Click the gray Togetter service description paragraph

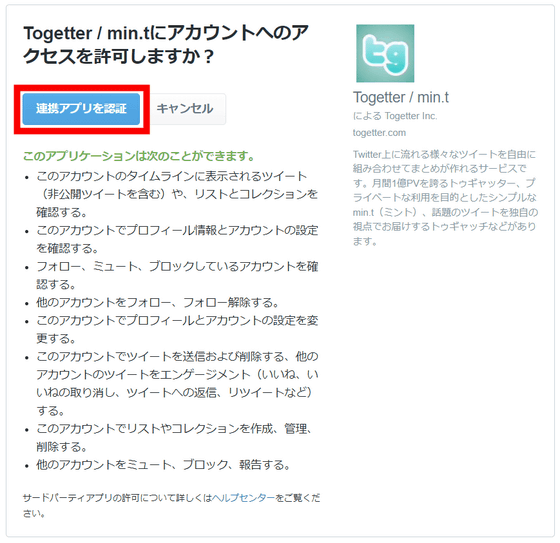point(445,198)
